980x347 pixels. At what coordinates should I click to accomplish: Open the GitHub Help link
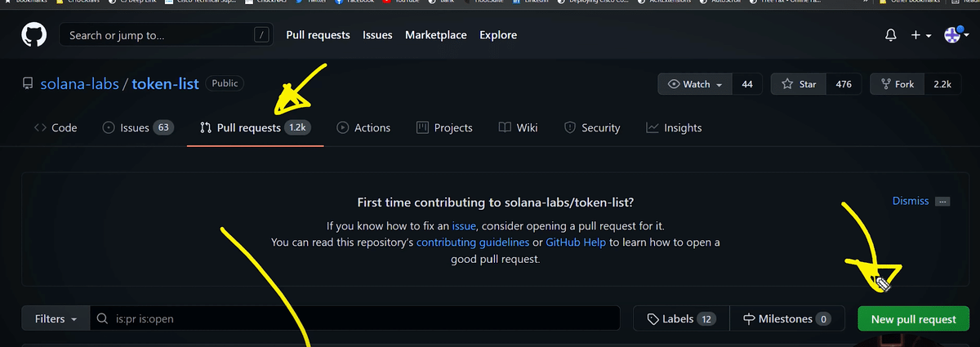tap(577, 242)
